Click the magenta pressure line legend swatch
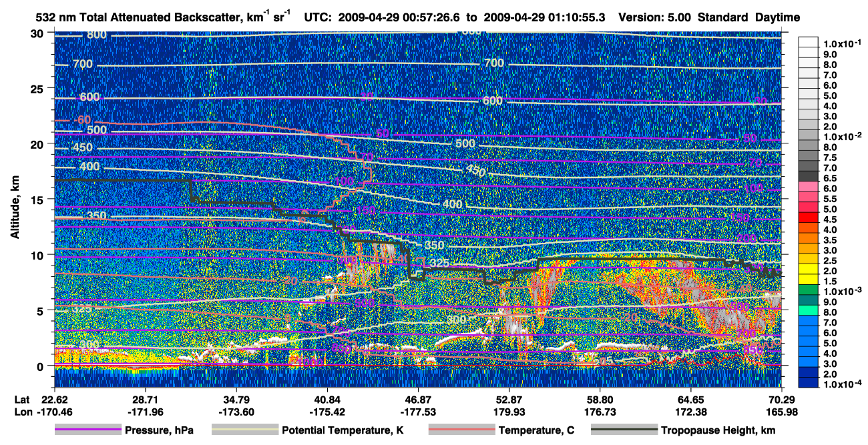The height and width of the screenshot is (445, 868). 87,430
